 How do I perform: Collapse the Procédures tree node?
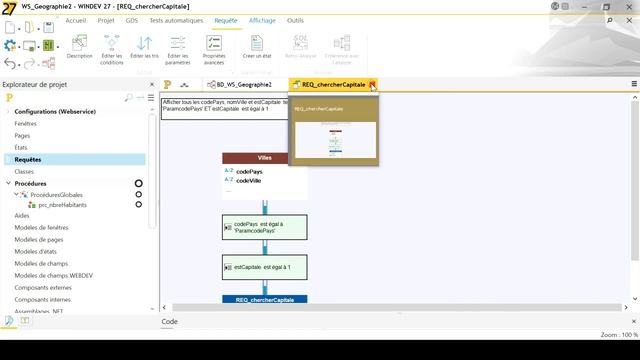(x=8, y=184)
